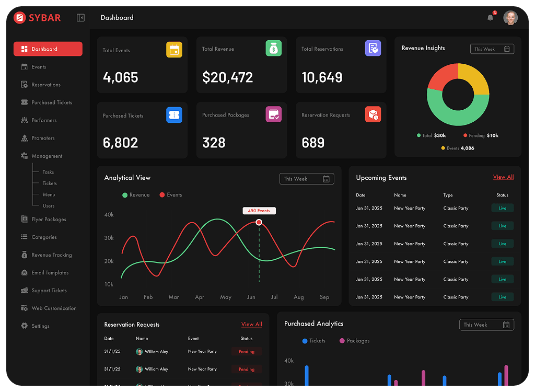Click the Revenue Tracking icon in sidebar
Image resolution: width=535 pixels, height=392 pixels.
(24, 255)
